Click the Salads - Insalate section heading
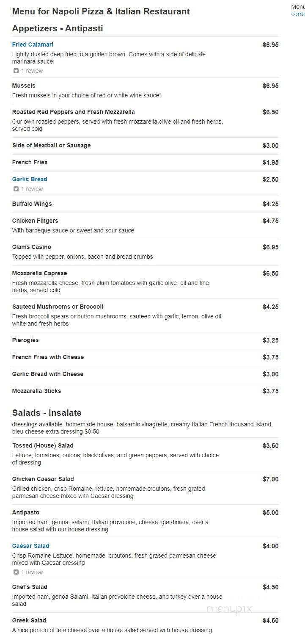 tap(47, 413)
